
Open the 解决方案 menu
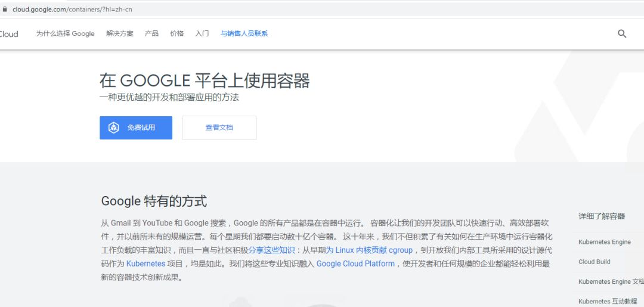click(119, 33)
